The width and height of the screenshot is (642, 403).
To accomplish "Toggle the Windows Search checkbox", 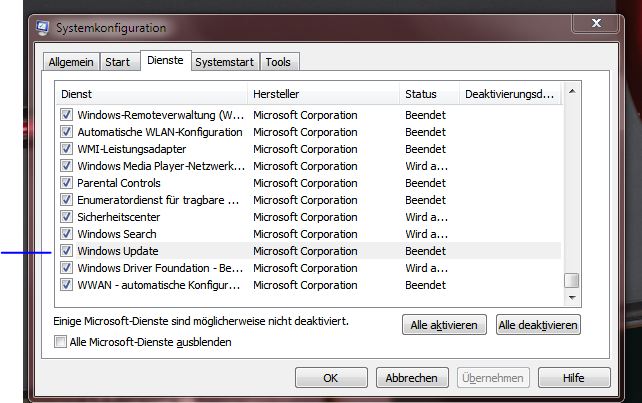I will [66, 233].
